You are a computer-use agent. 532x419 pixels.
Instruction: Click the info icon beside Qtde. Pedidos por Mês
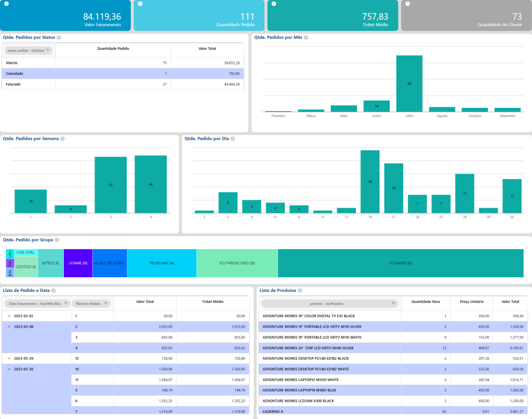pyautogui.click(x=306, y=37)
